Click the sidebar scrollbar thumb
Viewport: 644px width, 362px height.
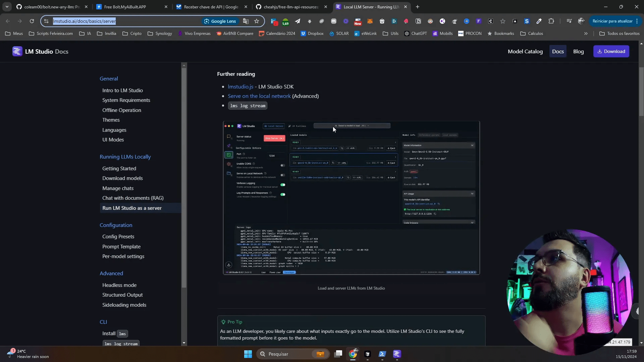[x=184, y=178]
